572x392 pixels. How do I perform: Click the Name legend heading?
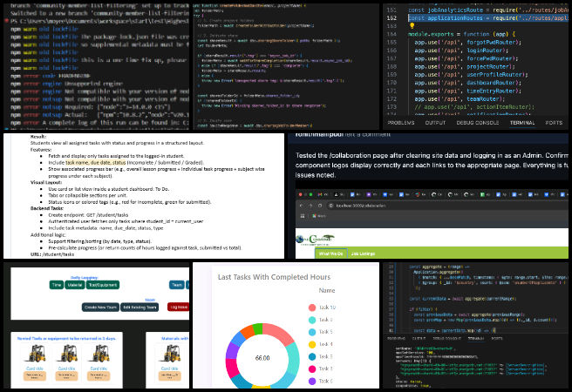[x=327, y=290]
